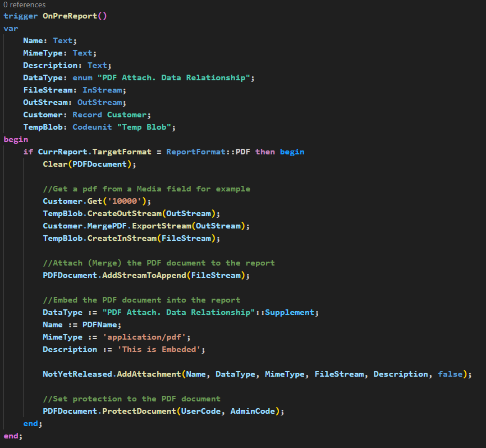Click the comment 'Set protection to the PDF document'
486x448 pixels.
pos(132,399)
